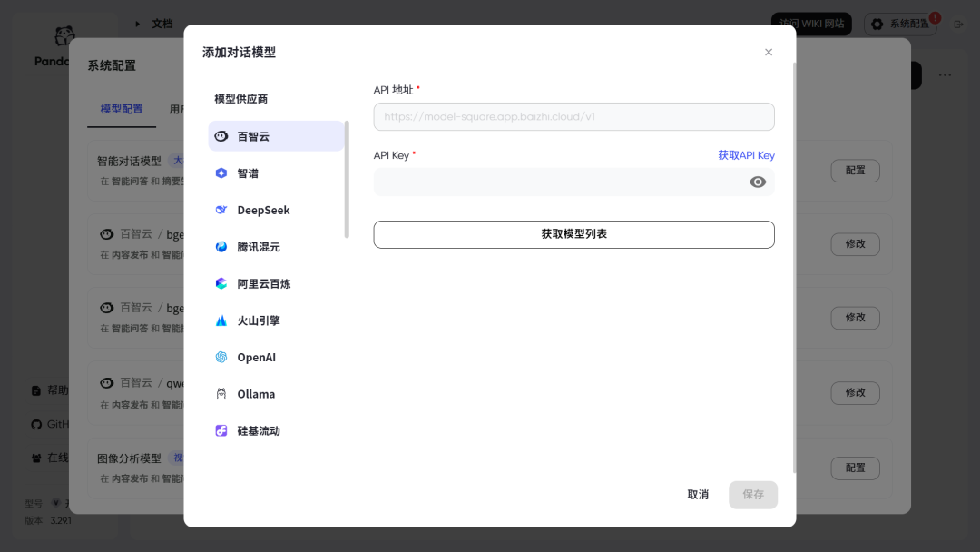Click the logout icon at top right
980x552 pixels.
coord(959,25)
